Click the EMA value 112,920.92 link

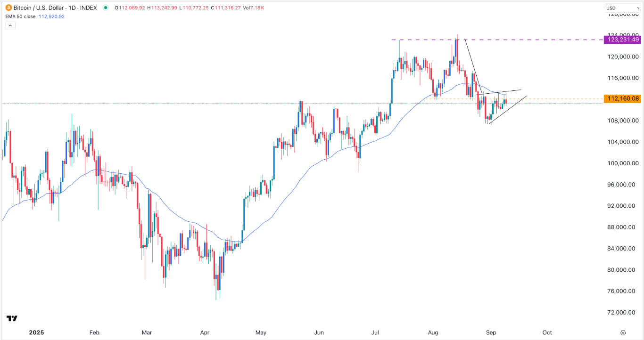[52, 16]
